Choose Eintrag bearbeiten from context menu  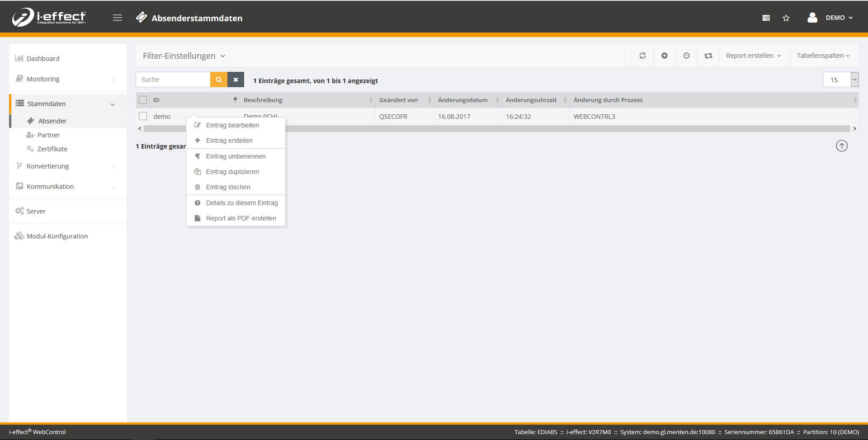tap(232, 125)
